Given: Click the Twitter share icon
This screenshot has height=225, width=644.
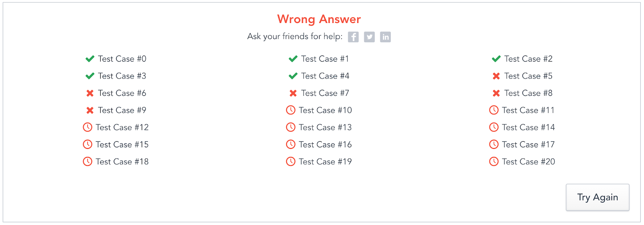Looking at the screenshot, I should pos(369,37).
